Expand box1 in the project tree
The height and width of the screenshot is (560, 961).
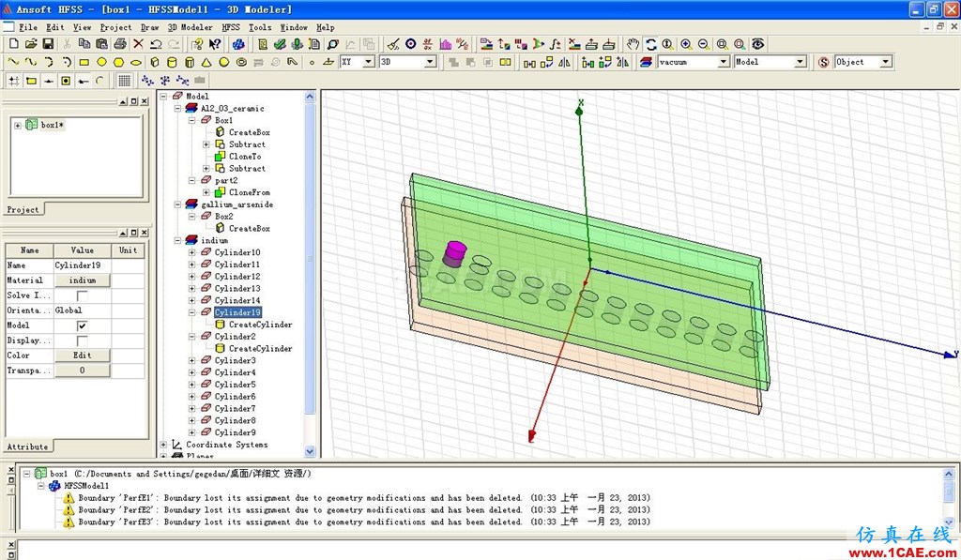pyautogui.click(x=18, y=126)
